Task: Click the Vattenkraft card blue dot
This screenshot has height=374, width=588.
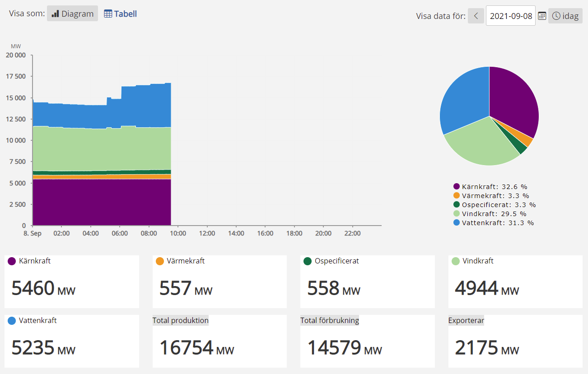Action: (x=12, y=321)
